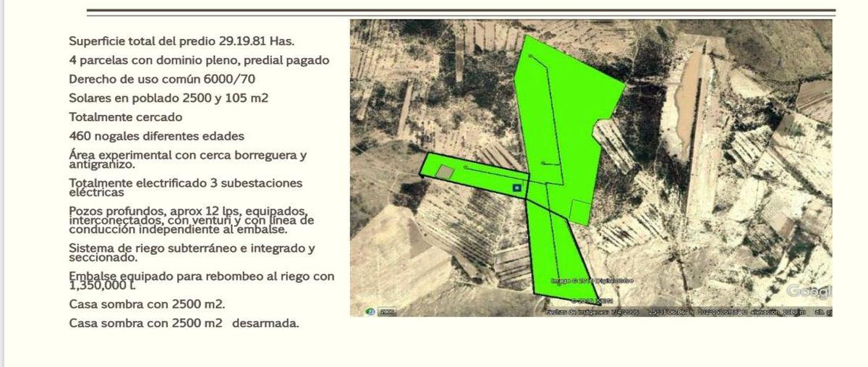868x367 pixels.
Task: Click the text 'Casa sombra con 2500 m2 desarmada.'
Action: point(184,323)
